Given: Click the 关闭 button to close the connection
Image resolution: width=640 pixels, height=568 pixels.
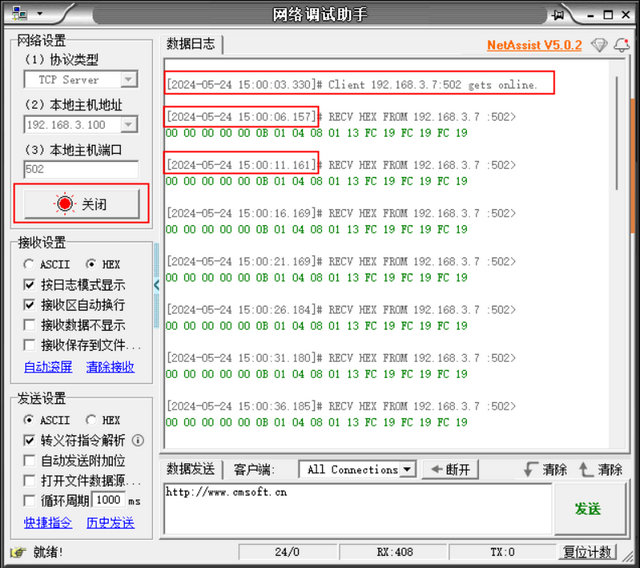Looking at the screenshot, I should coord(81,203).
